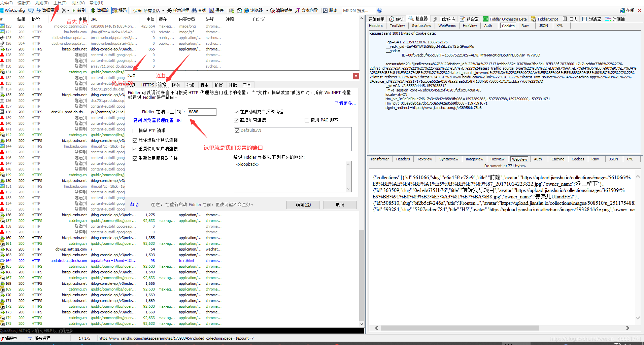644x345 pixels.
Task: Switch to the Gateway options tab
Action: [x=176, y=85]
